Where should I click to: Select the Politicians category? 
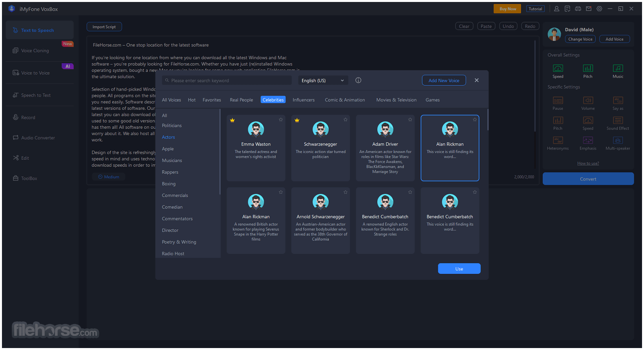point(172,126)
